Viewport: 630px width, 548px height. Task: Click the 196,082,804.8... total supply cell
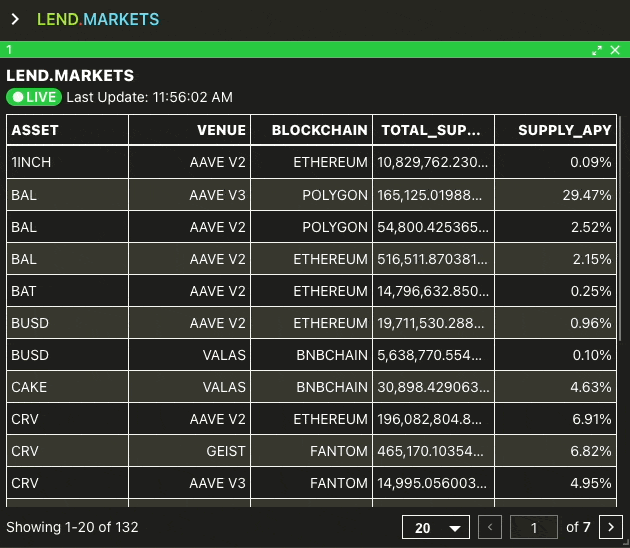tap(434, 419)
